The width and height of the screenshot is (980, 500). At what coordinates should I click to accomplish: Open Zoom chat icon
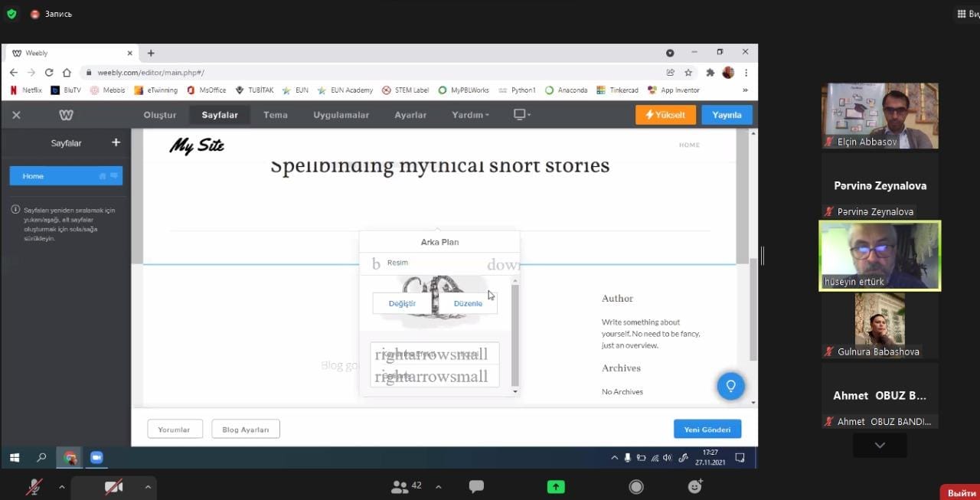coord(476,486)
